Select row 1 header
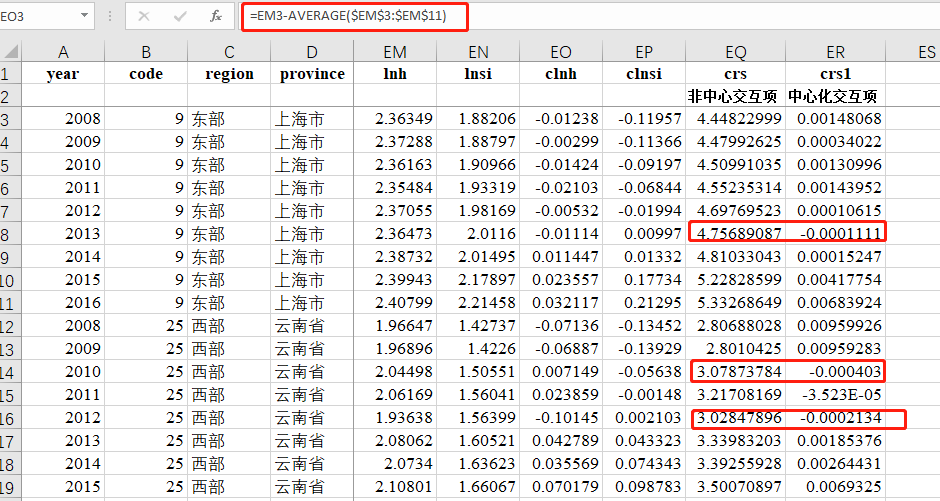The image size is (940, 501). [x=11, y=73]
